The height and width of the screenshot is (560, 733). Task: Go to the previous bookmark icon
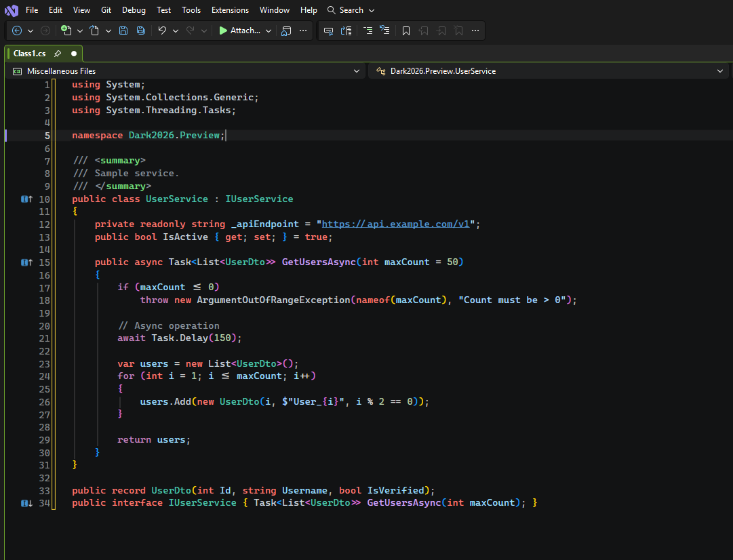click(x=424, y=31)
